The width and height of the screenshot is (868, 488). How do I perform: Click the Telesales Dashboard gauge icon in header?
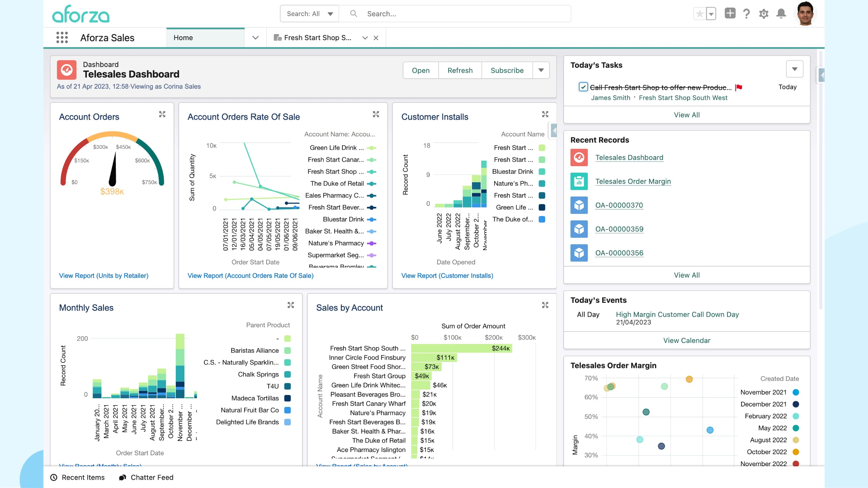(x=66, y=70)
